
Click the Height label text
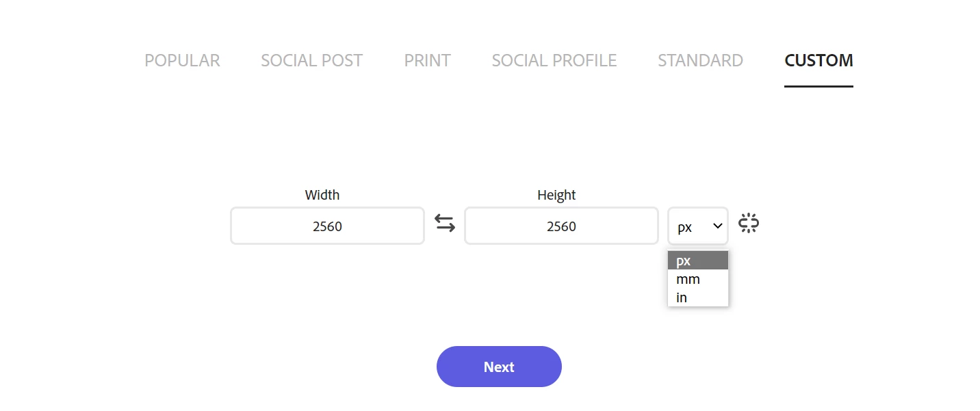556,195
